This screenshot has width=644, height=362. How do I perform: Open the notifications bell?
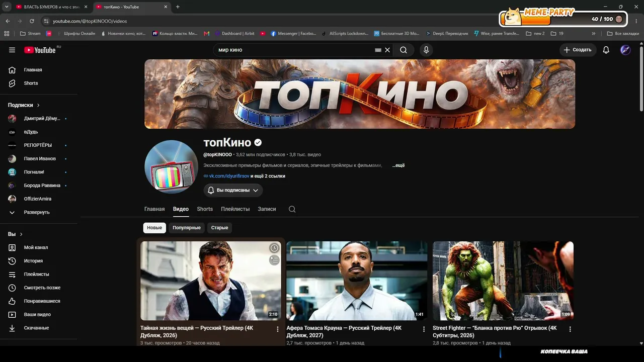click(606, 50)
